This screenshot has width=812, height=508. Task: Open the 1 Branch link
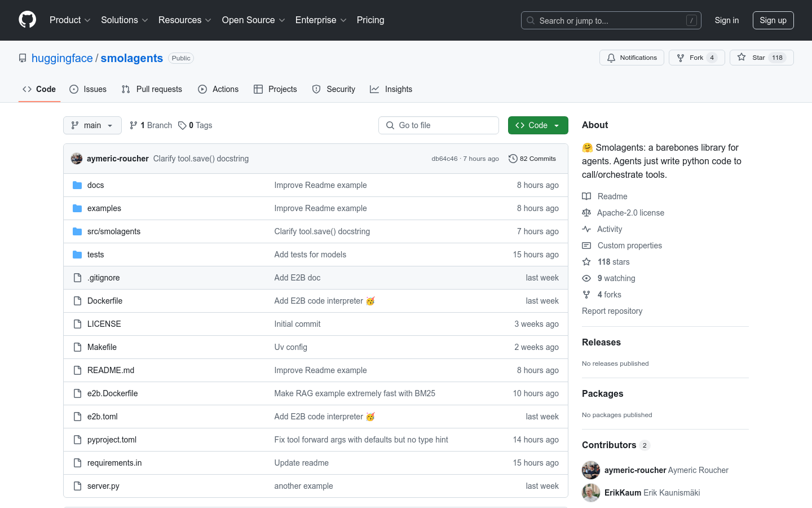pos(151,125)
